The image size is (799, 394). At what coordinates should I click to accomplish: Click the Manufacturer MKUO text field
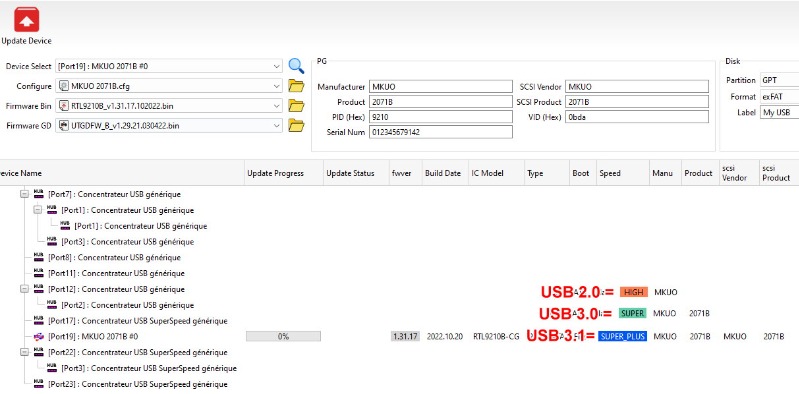pos(440,87)
